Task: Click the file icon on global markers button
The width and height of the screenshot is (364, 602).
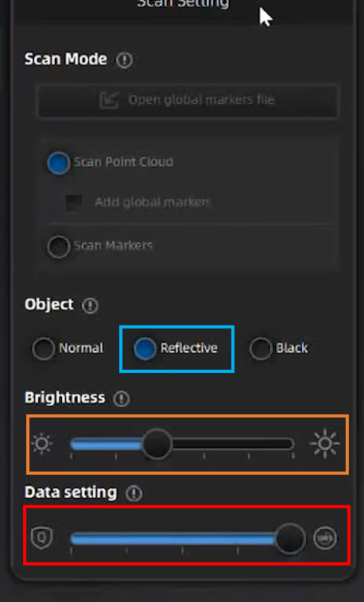Action: pos(109,100)
